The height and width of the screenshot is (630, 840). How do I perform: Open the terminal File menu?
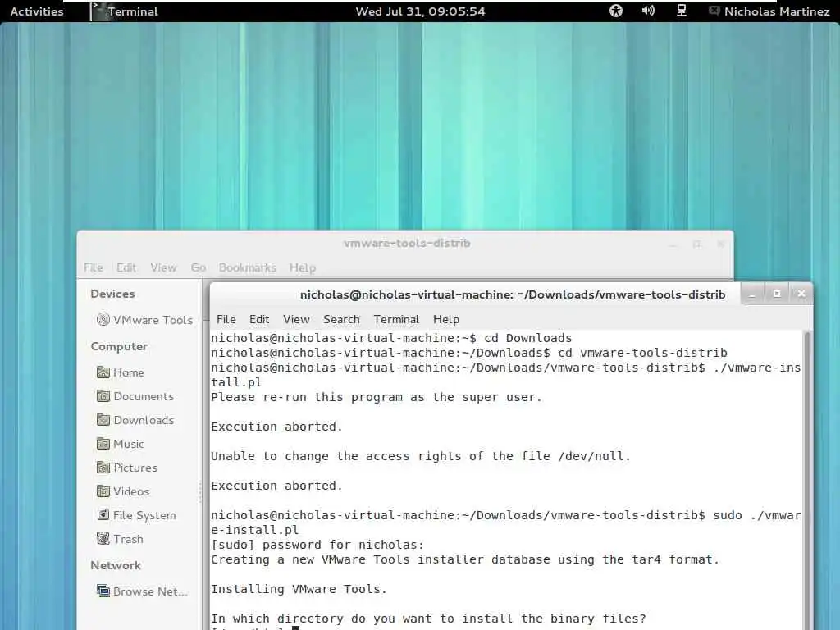(x=226, y=319)
